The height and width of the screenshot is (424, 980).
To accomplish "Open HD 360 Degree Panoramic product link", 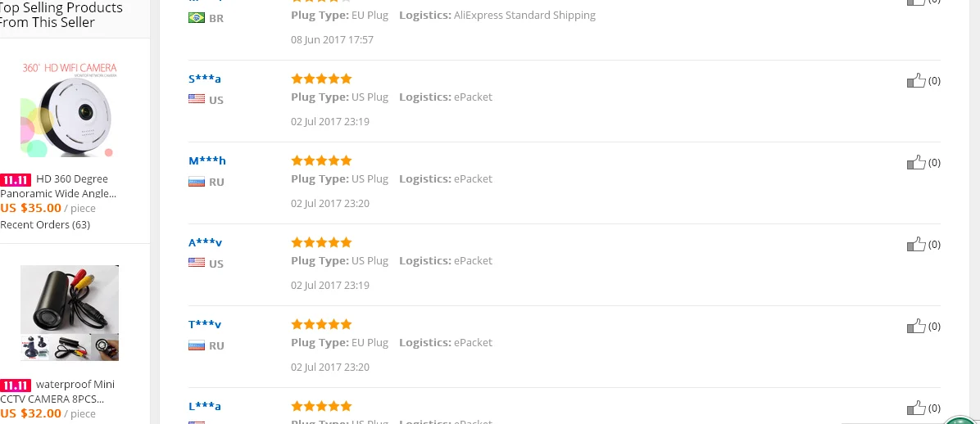I will pos(71,179).
